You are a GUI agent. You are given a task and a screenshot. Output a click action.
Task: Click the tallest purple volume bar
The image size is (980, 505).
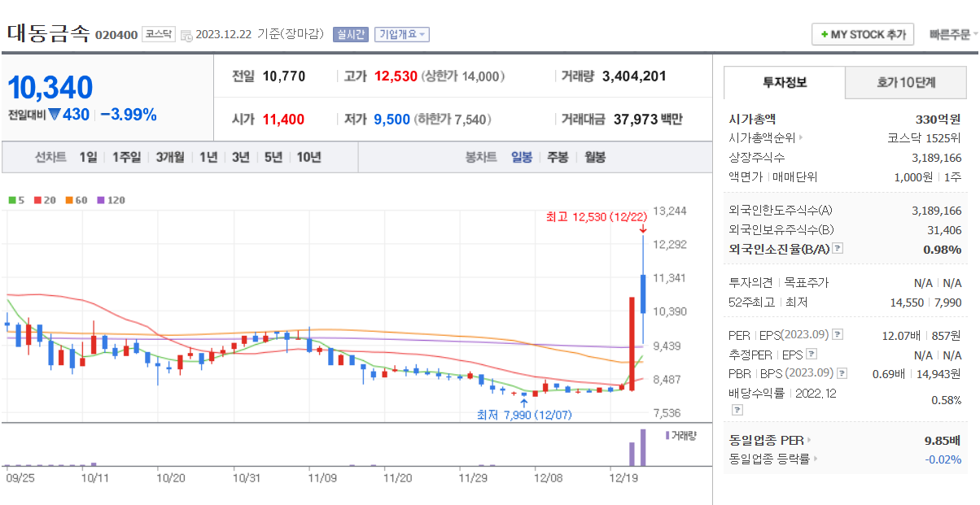point(643,447)
